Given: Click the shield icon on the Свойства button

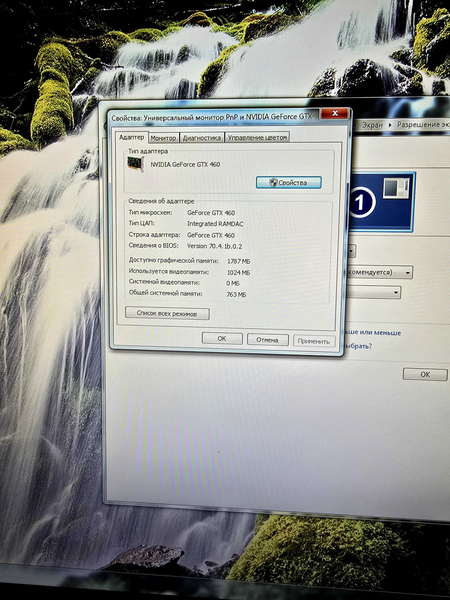Looking at the screenshot, I should (x=272, y=183).
